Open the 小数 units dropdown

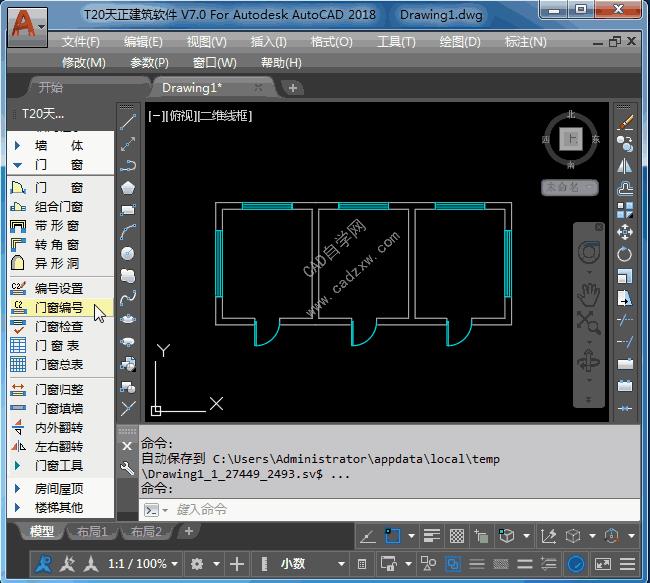click(x=313, y=564)
